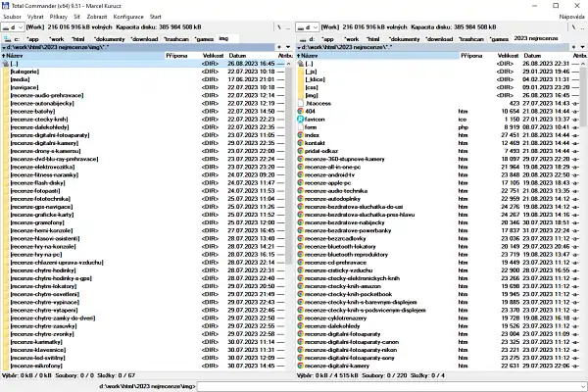
Task: Select [recenze-drony-s-kamerou] folder name
Action: [x=45, y=151]
